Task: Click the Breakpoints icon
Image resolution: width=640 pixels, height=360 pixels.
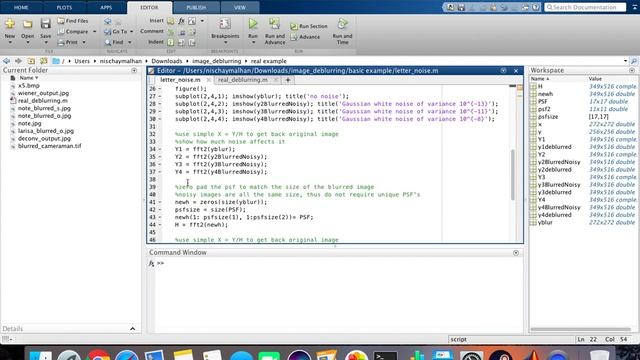Action: [x=225, y=24]
